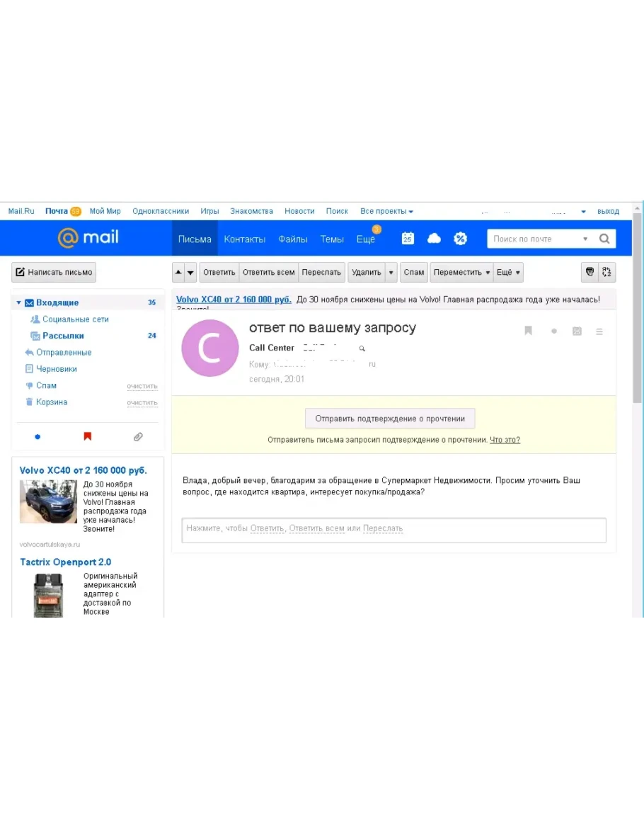This screenshot has height=818, width=644.
Task: Open the Переместить dropdown
Action: coord(461,273)
